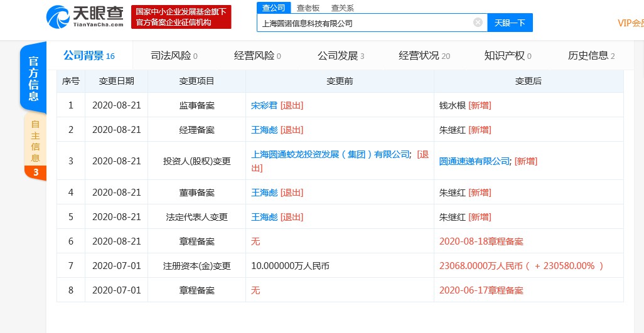Click the 2020-08-21 date in row 1
This screenshot has height=333, width=644.
click(116, 105)
